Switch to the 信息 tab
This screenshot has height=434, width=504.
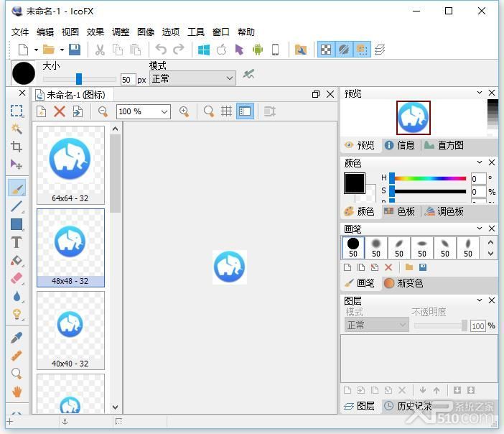point(399,145)
